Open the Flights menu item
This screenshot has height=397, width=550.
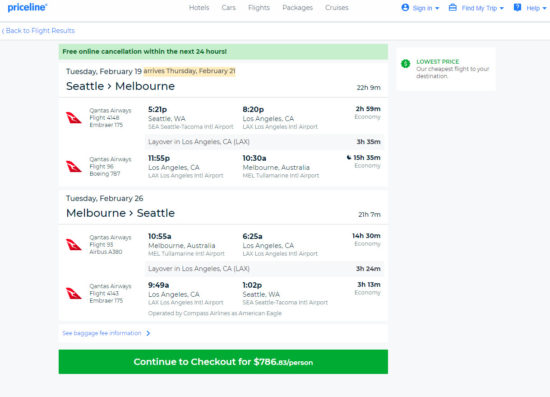click(x=259, y=7)
